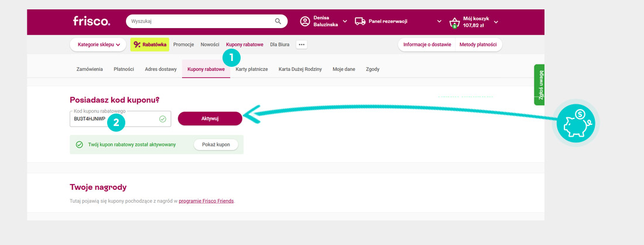The width and height of the screenshot is (644, 245).
Task: Select the Karta Dużej Rodziny tab
Action: [300, 69]
